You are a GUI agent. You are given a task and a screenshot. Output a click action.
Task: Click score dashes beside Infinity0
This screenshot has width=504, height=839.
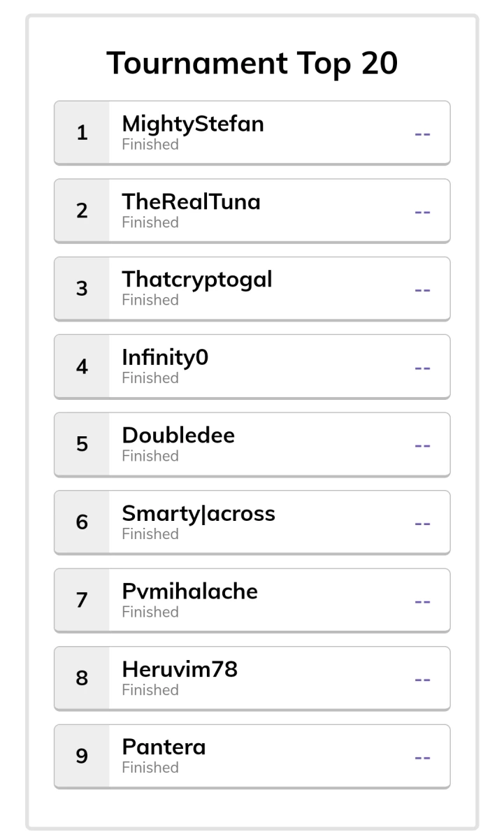(422, 367)
